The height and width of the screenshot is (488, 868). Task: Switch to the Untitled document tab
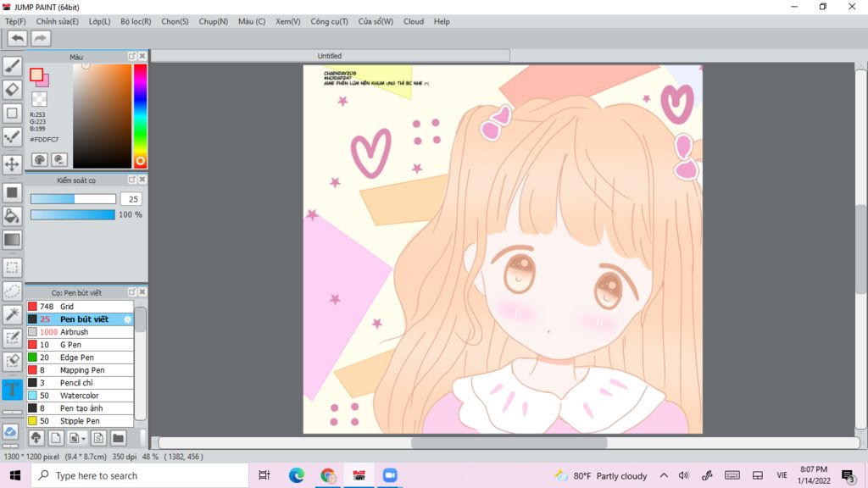[x=330, y=56]
